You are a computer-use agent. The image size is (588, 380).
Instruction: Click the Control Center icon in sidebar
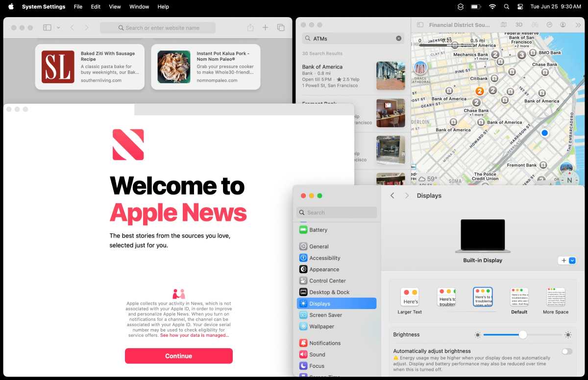click(x=303, y=281)
